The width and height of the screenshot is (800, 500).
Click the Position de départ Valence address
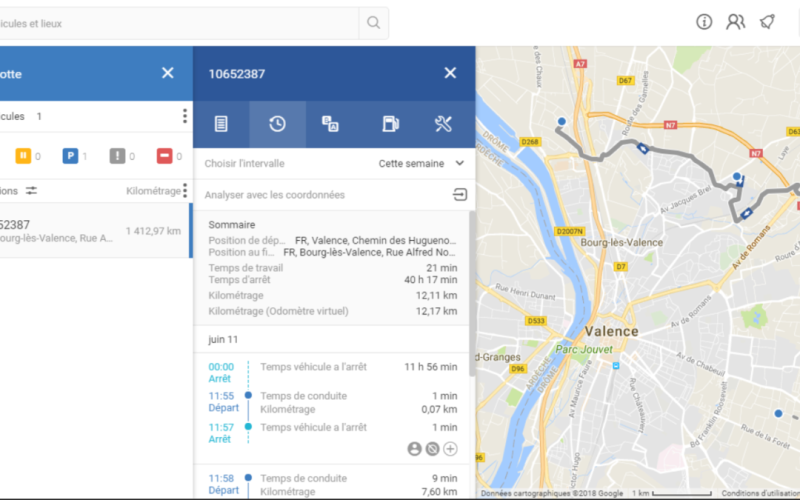[x=376, y=240]
